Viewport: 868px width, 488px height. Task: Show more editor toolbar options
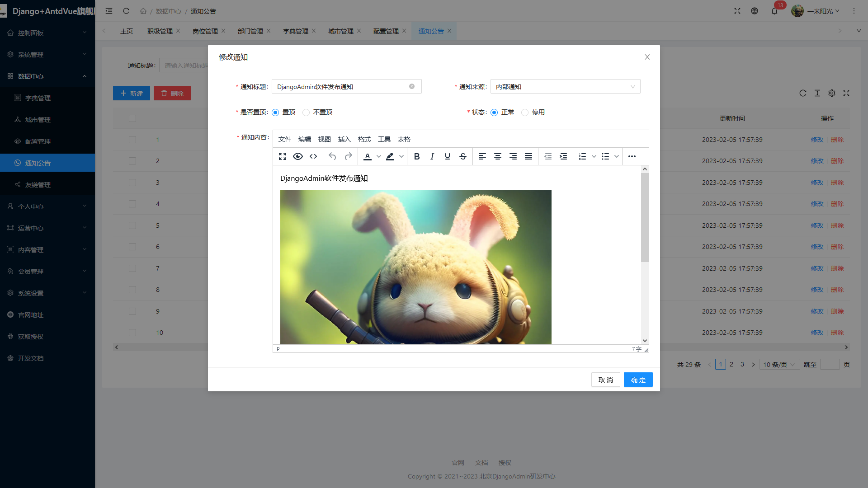(632, 156)
